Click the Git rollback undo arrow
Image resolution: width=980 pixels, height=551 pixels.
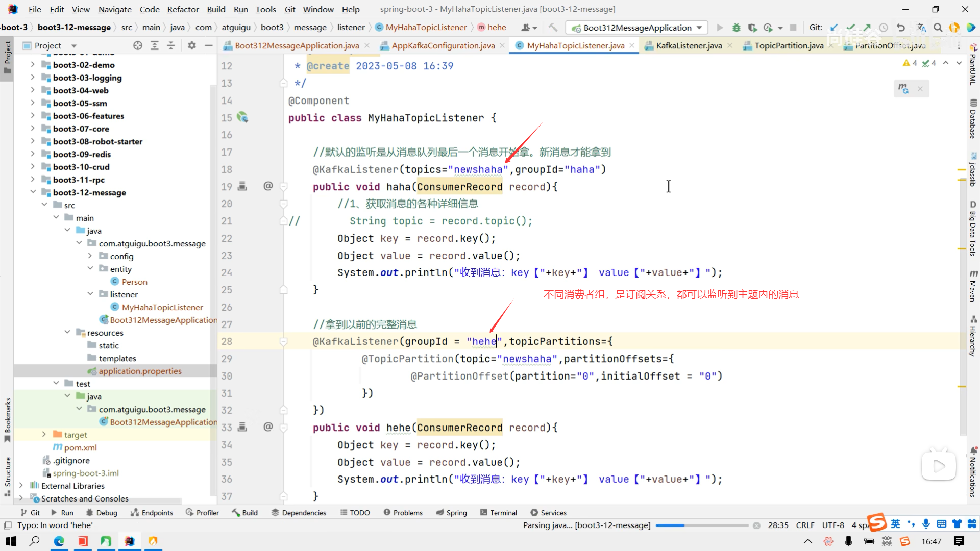[901, 28]
